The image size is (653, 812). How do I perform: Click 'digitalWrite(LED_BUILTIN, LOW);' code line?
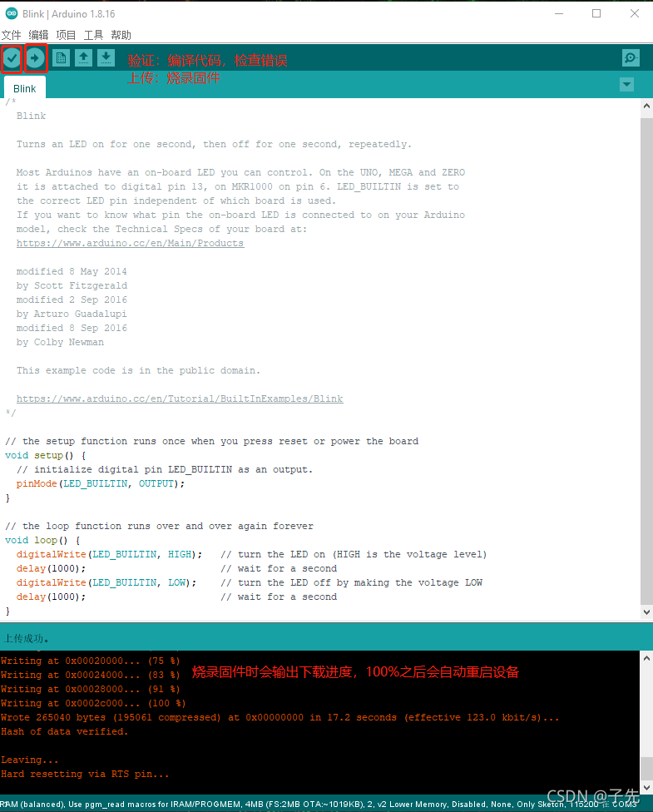[106, 582]
